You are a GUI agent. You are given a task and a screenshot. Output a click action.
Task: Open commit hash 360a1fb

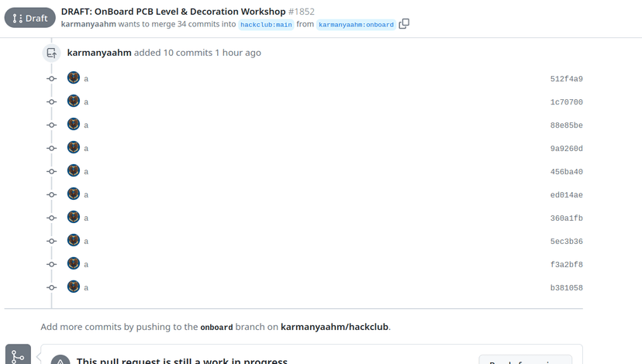(566, 218)
